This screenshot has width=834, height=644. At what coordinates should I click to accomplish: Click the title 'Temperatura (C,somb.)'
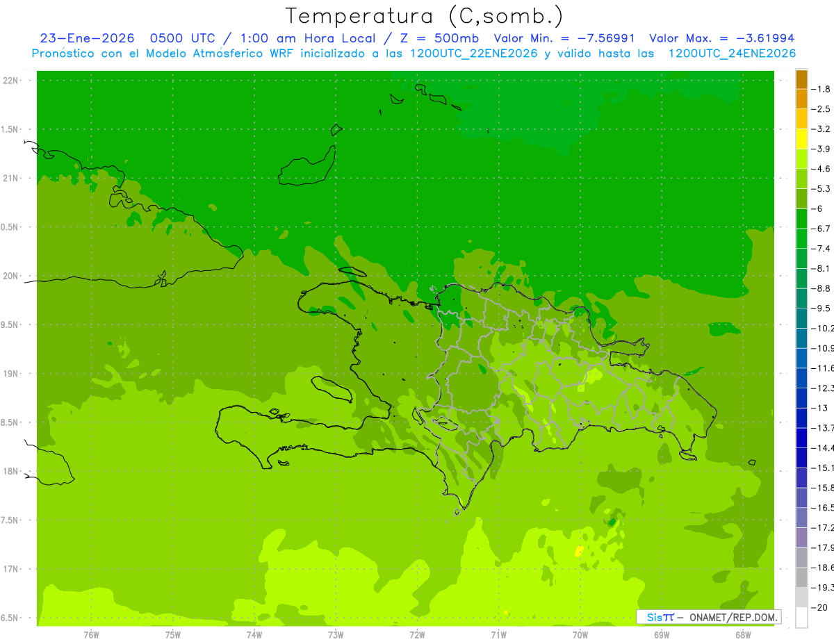(425, 16)
